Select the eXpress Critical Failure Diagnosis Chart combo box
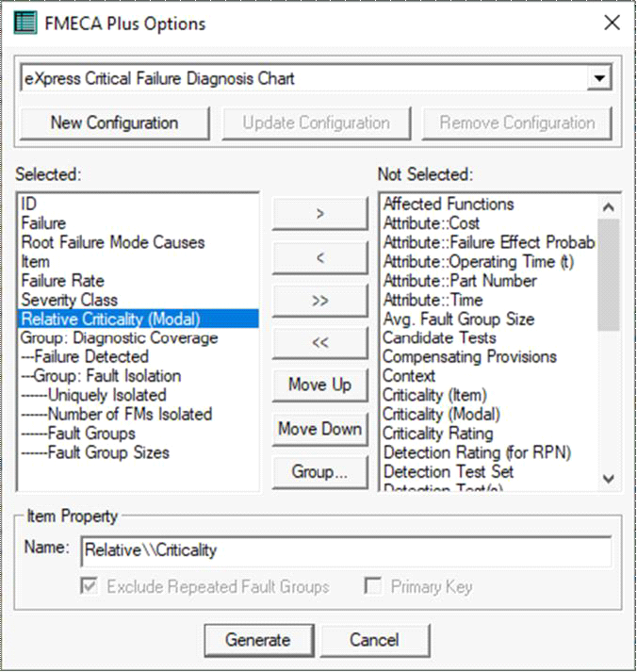Screen dimensions: 637x672 pos(316,78)
